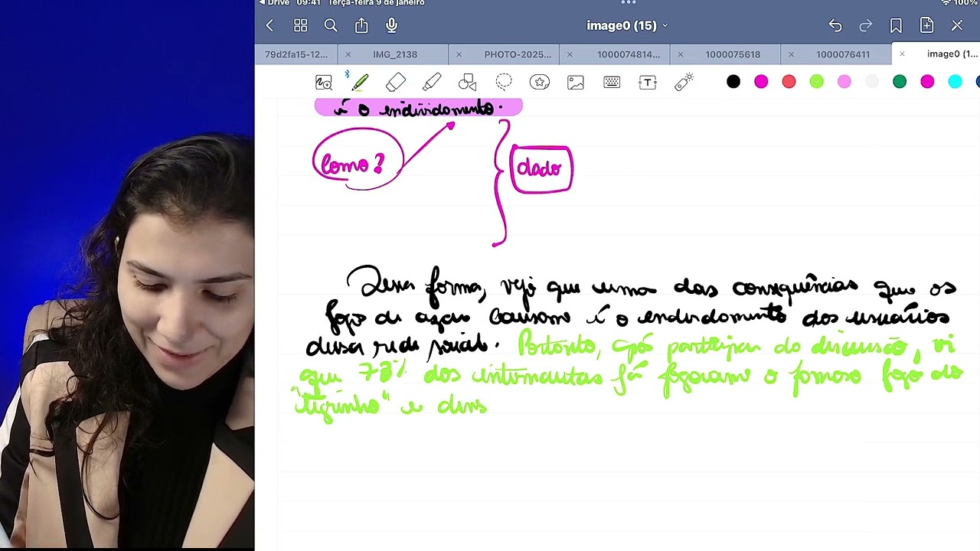Select the Shapes tool
This screenshot has height=551, width=980.
(468, 82)
